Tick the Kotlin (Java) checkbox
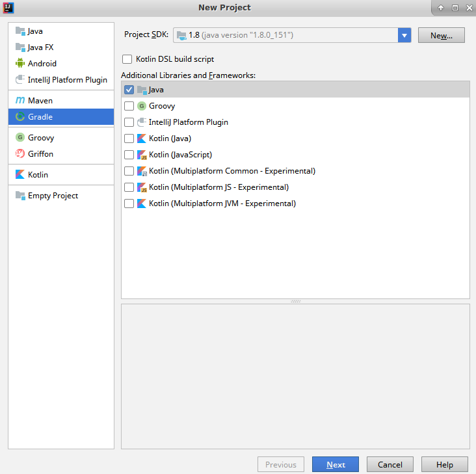The image size is (476, 474). click(129, 138)
